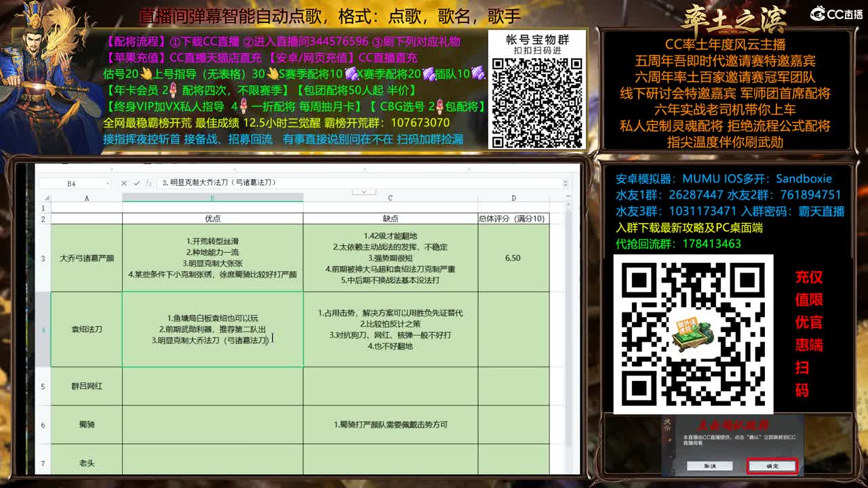Select the cell 袁绍法刀
Viewport: 868px width, 488px height.
coord(86,329)
